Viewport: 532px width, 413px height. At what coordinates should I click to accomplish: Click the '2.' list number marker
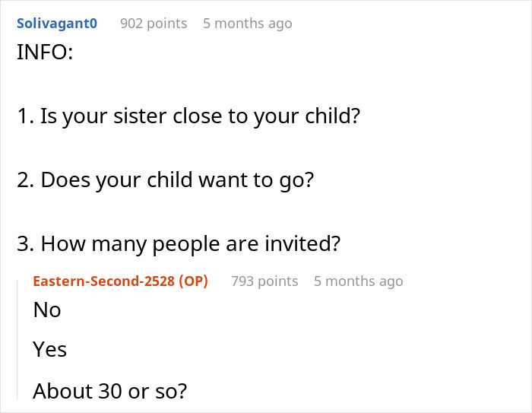(25, 180)
